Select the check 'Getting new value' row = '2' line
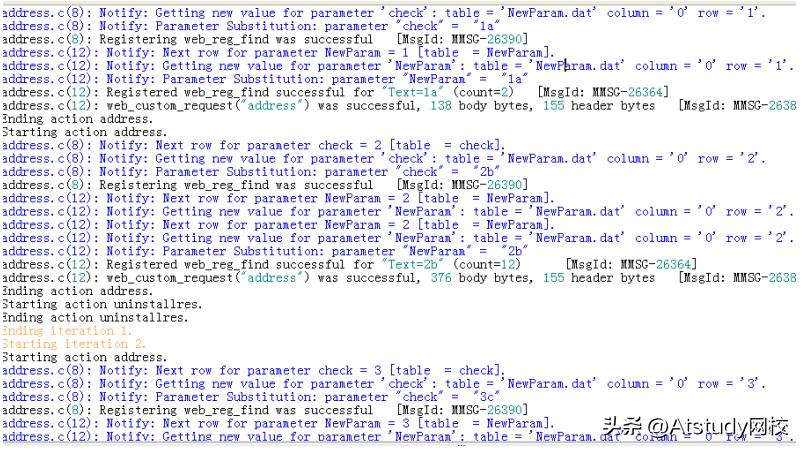The image size is (802, 450). (384, 159)
